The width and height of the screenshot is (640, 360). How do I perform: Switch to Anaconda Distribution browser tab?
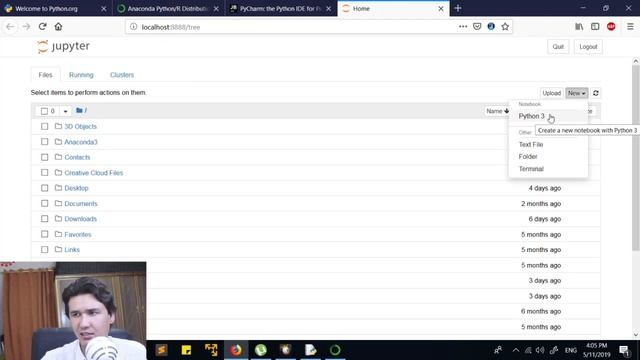pyautogui.click(x=168, y=9)
